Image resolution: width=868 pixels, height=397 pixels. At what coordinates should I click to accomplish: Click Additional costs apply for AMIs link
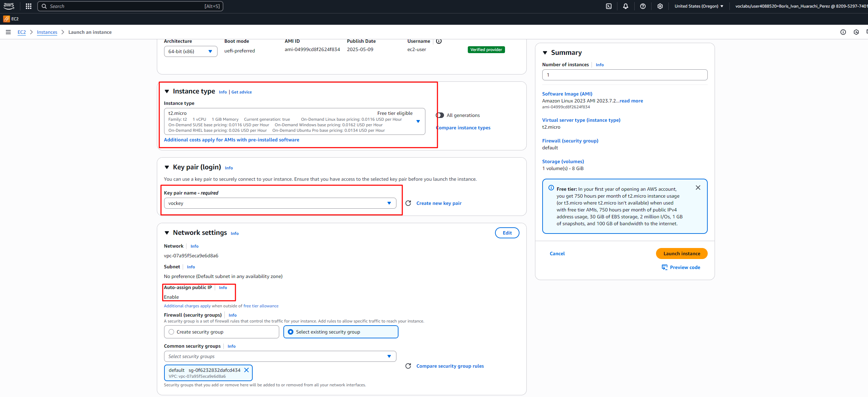pos(232,140)
